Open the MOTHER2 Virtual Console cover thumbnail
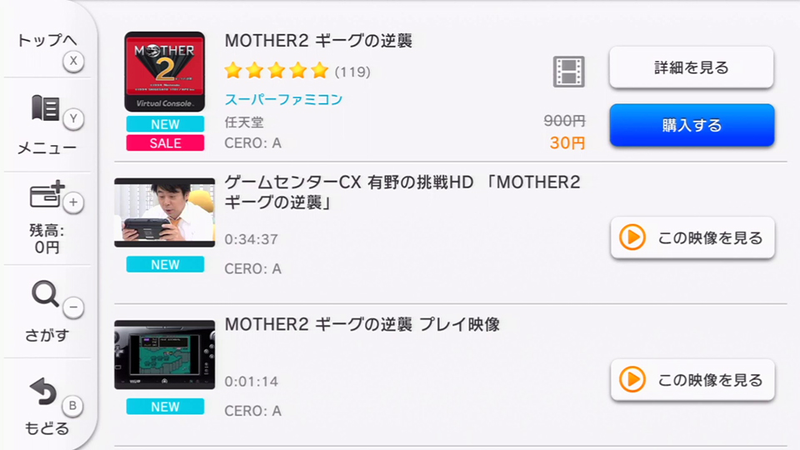This screenshot has height=450, width=800. 165,71
